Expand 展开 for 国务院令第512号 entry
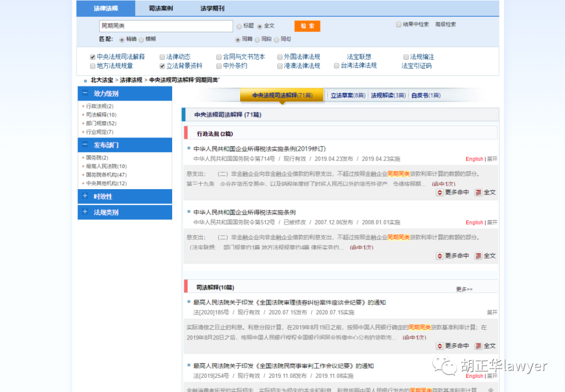 pos(492,223)
